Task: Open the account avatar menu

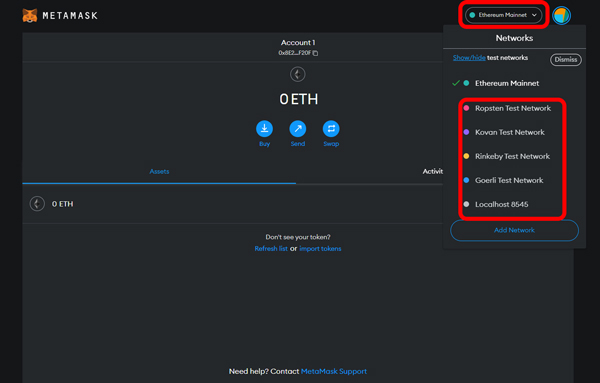Action: (x=561, y=15)
